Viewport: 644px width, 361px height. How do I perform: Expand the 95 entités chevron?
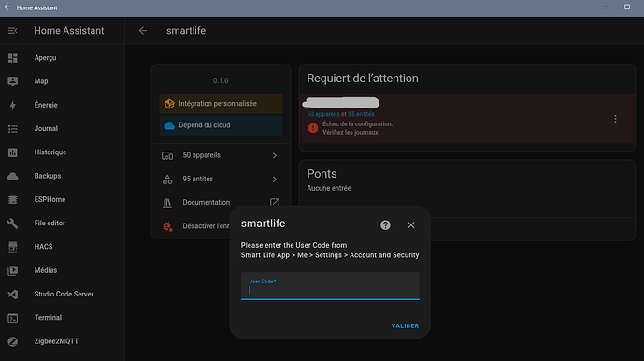point(275,180)
